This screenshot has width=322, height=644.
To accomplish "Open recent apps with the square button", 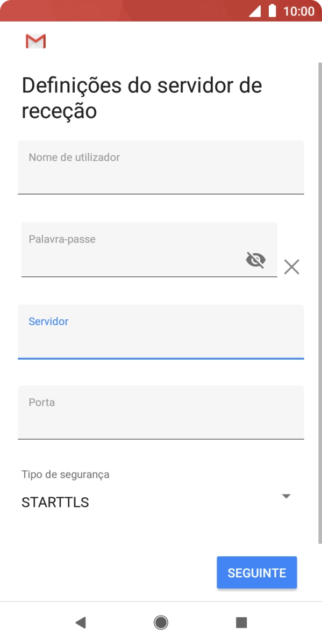I will (x=241, y=622).
